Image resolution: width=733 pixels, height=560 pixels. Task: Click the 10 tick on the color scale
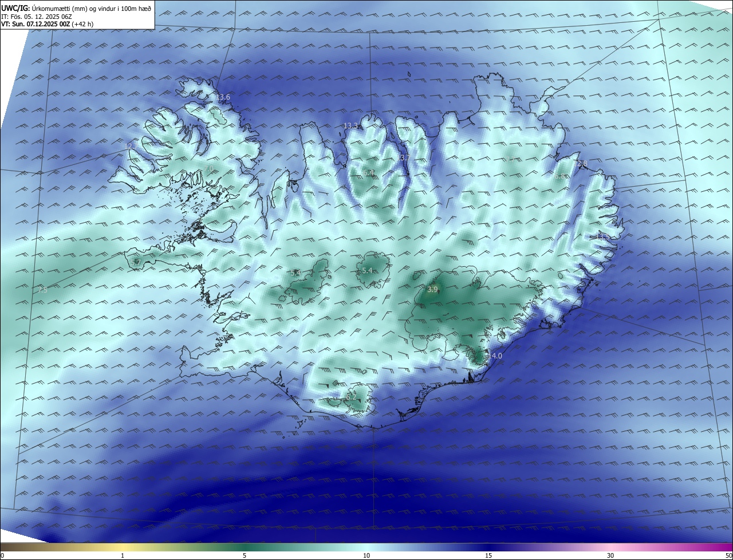(366, 555)
